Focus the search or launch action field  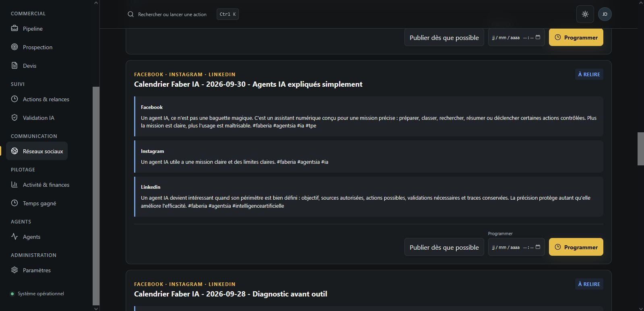point(172,14)
